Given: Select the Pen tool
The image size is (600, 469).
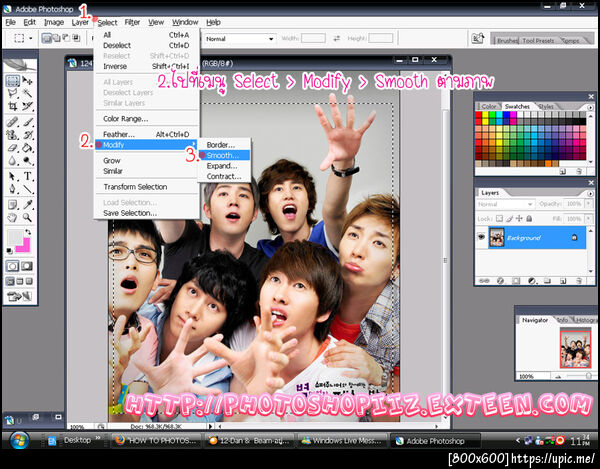Looking at the screenshot, I should click(x=13, y=189).
